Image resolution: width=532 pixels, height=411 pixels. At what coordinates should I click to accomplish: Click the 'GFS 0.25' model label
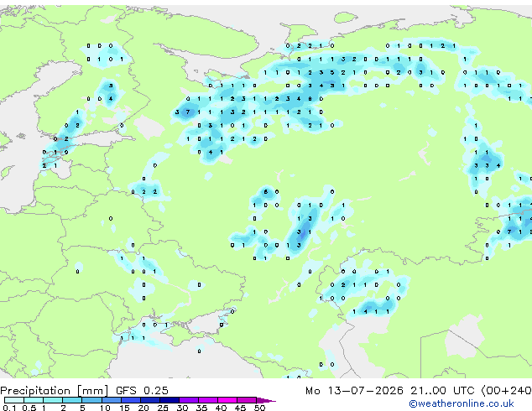(142, 391)
